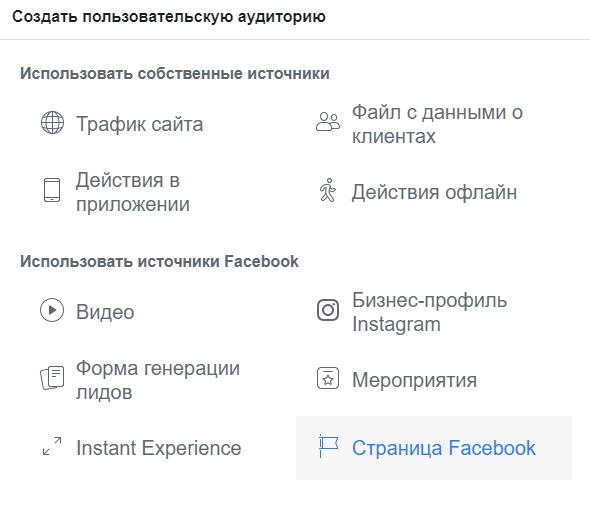The width and height of the screenshot is (590, 505).
Task: Click the play icon next to Видео
Action: pyautogui.click(x=52, y=310)
